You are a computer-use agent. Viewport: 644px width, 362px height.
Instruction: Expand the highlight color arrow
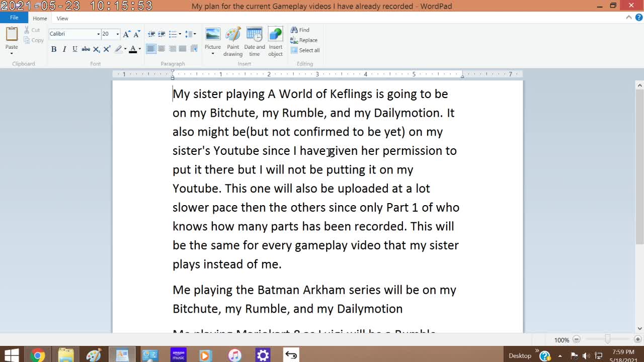(x=125, y=49)
